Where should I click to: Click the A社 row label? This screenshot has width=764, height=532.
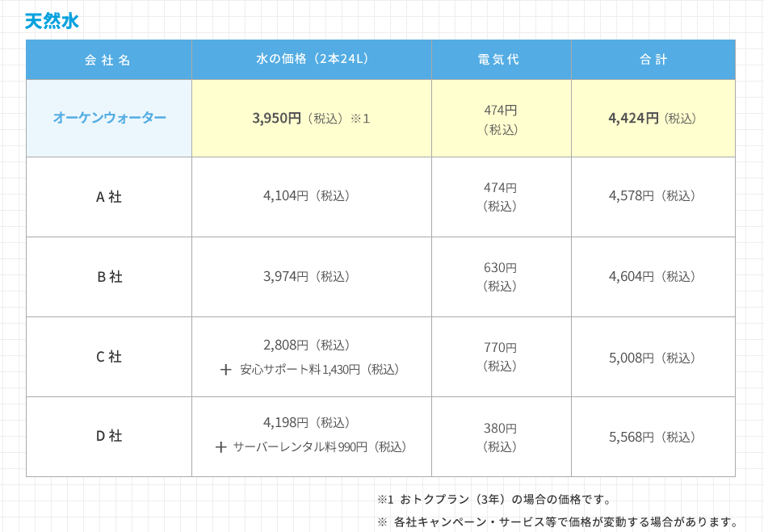[x=109, y=197]
